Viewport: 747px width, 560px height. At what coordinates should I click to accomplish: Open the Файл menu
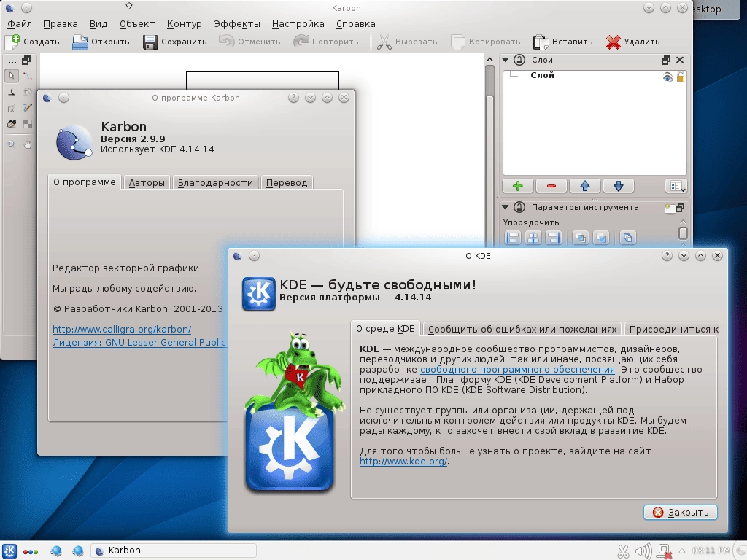point(20,24)
